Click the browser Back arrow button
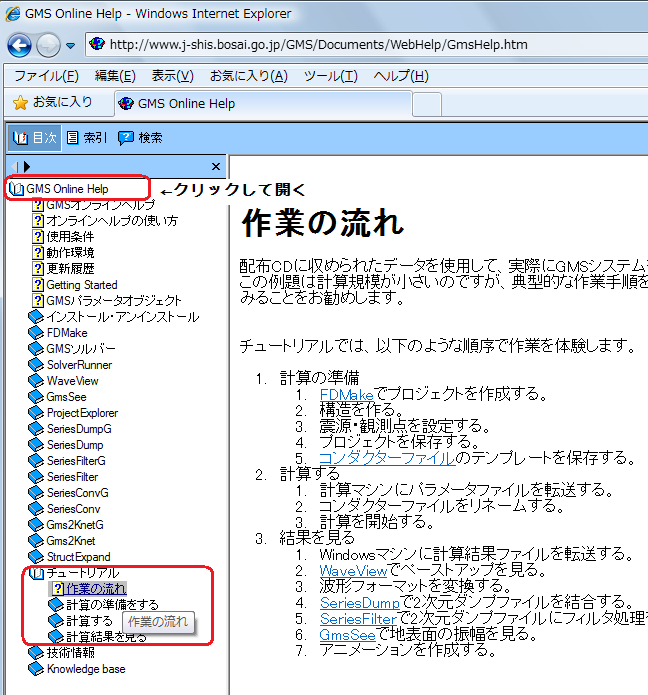Screen dimensions: 648x695 [x=19, y=45]
